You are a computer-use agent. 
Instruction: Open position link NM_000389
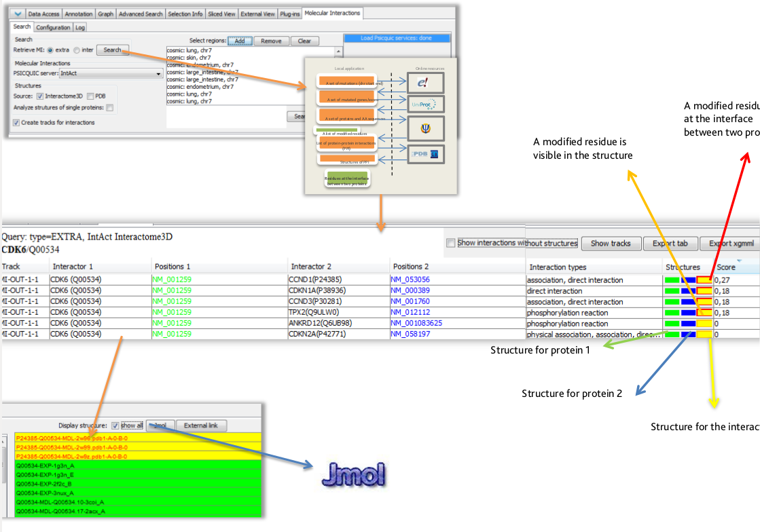[x=410, y=290]
